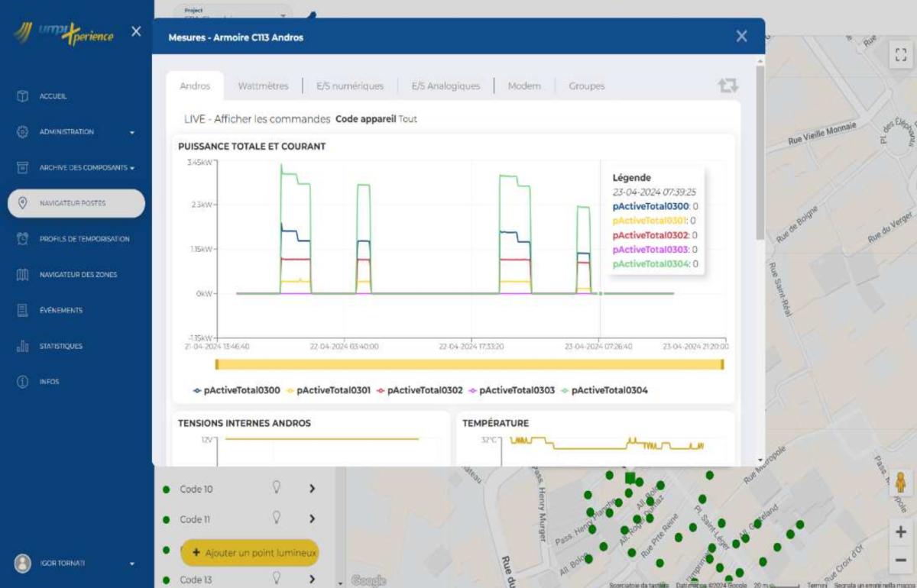Switch to the Wattmètres tab
Image resolution: width=917 pixels, height=588 pixels.
263,86
